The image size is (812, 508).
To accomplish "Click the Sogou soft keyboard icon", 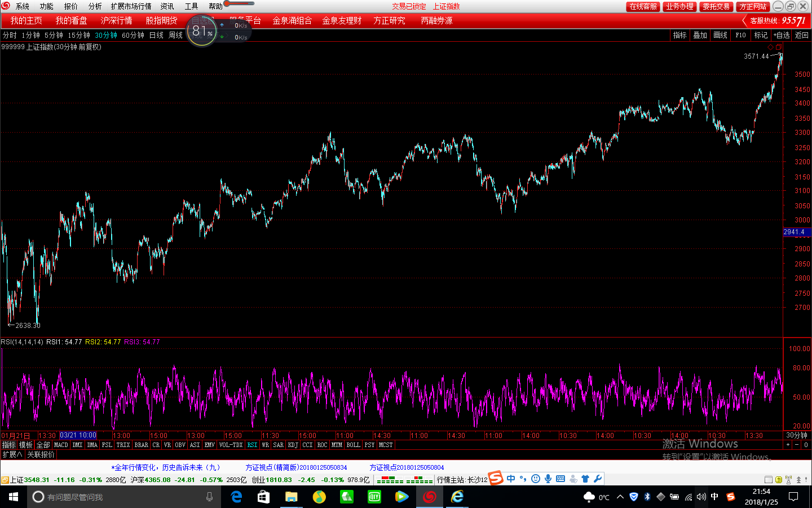I will [561, 479].
